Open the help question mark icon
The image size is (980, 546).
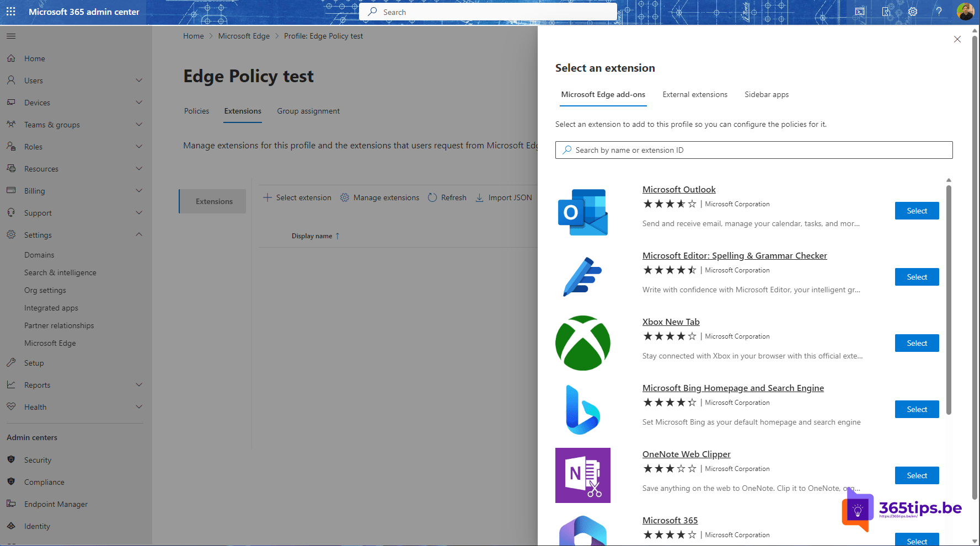click(x=939, y=12)
